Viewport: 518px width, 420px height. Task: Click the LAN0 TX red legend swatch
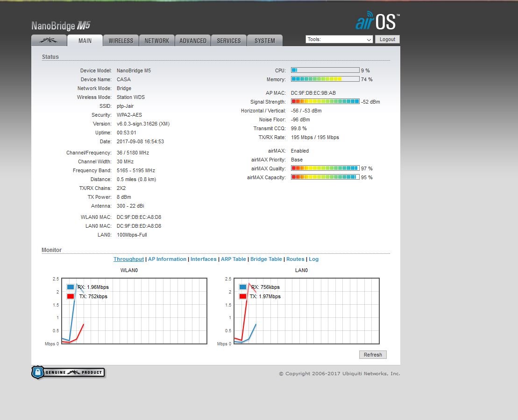coord(243,296)
